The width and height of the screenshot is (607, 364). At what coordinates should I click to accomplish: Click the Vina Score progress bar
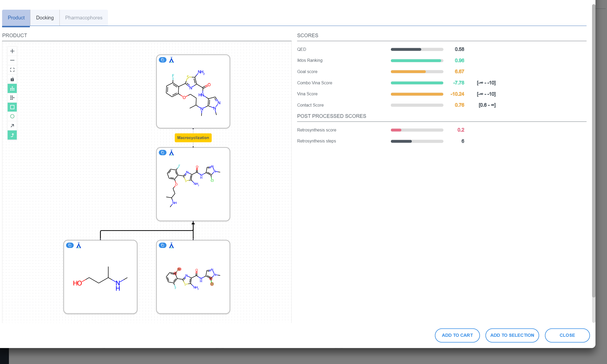coord(417,94)
